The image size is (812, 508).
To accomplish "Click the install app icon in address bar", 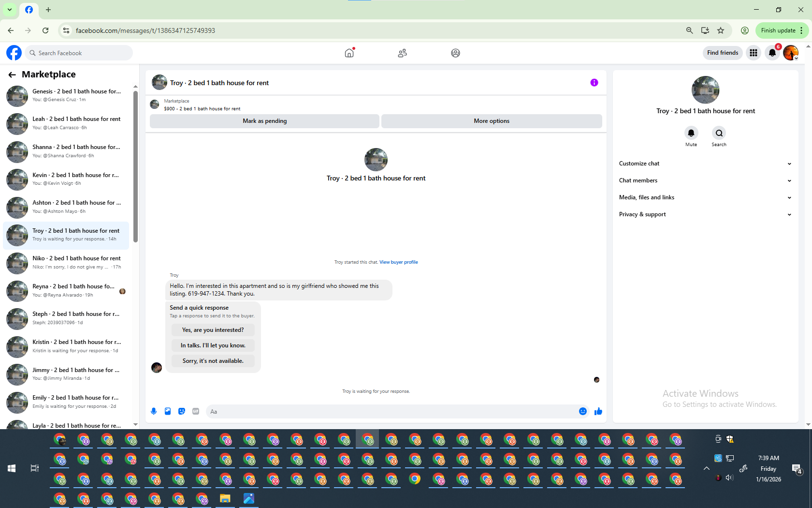I will pos(705,30).
